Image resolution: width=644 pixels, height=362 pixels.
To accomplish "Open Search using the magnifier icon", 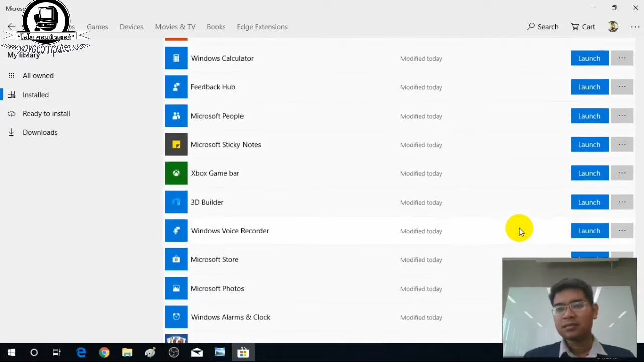I will coord(543,27).
